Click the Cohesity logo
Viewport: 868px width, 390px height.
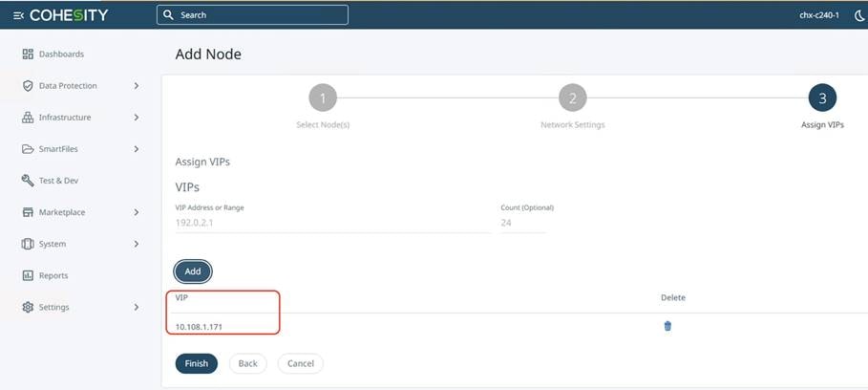tap(69, 15)
